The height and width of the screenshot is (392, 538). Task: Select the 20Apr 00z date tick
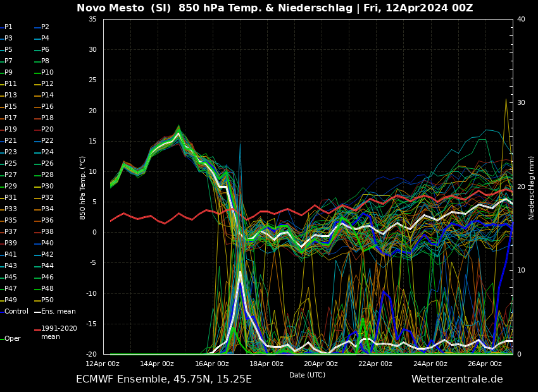point(321,364)
